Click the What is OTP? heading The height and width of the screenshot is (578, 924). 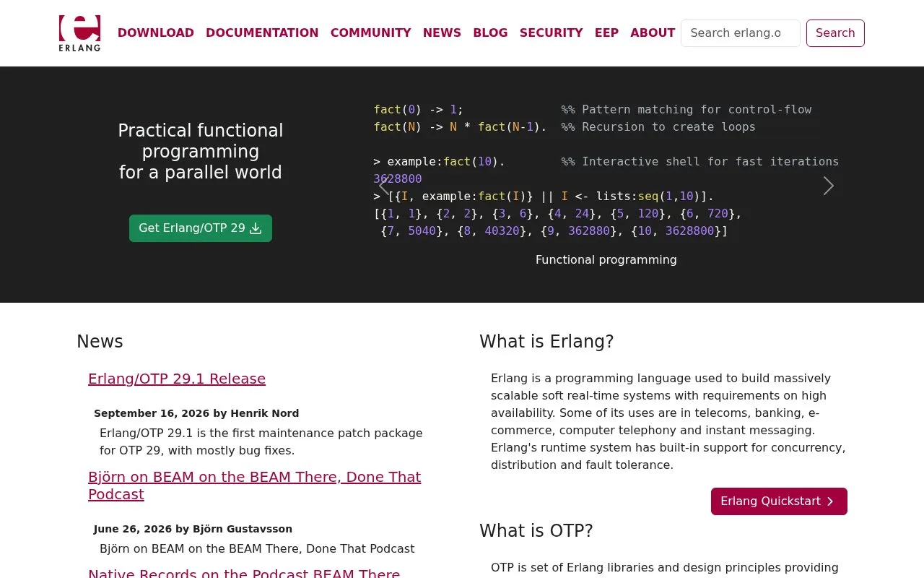536,531
